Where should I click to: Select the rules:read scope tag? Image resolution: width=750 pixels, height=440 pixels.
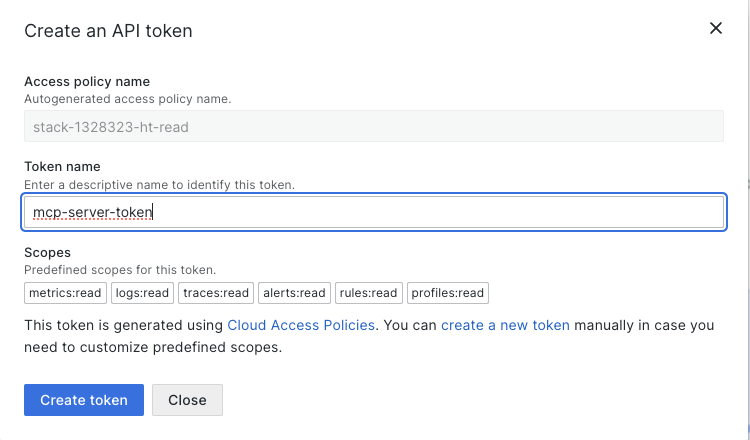(368, 293)
